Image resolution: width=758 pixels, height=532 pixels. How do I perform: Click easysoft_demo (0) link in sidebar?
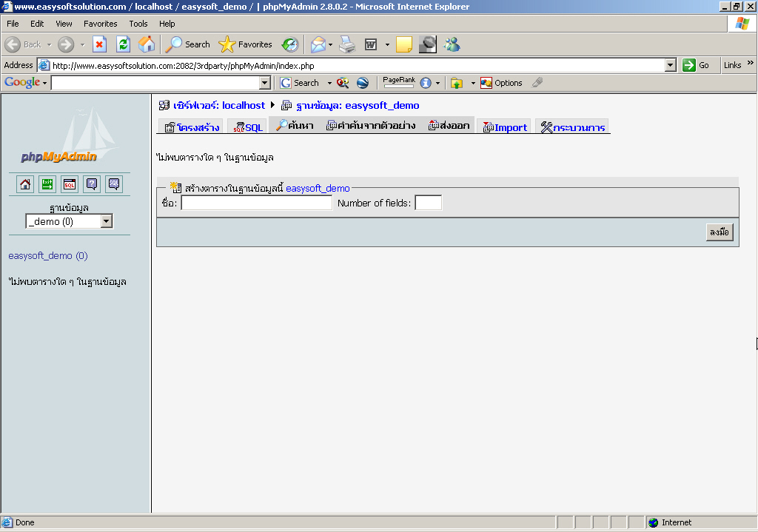(48, 255)
